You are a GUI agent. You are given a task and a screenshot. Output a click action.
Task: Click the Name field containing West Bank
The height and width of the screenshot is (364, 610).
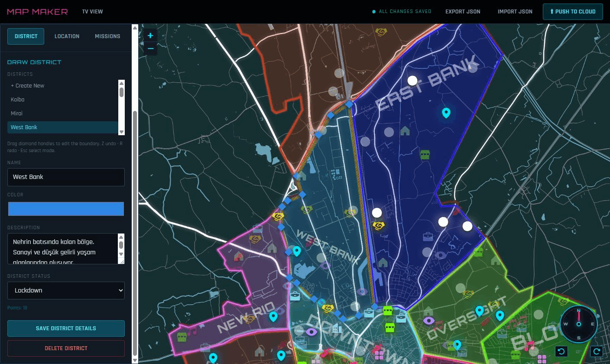click(x=66, y=177)
